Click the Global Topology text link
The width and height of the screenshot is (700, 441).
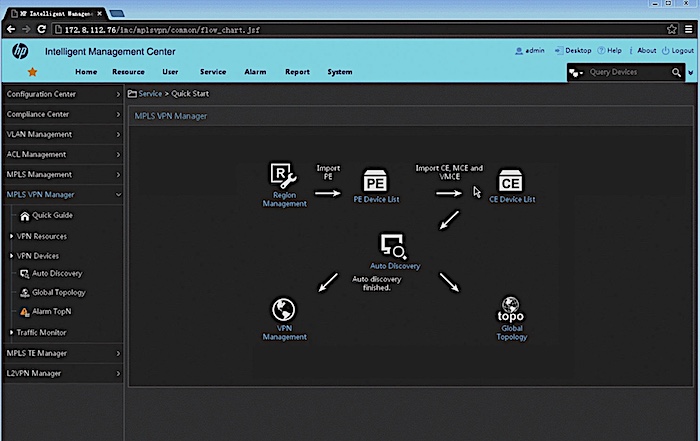click(x=512, y=333)
